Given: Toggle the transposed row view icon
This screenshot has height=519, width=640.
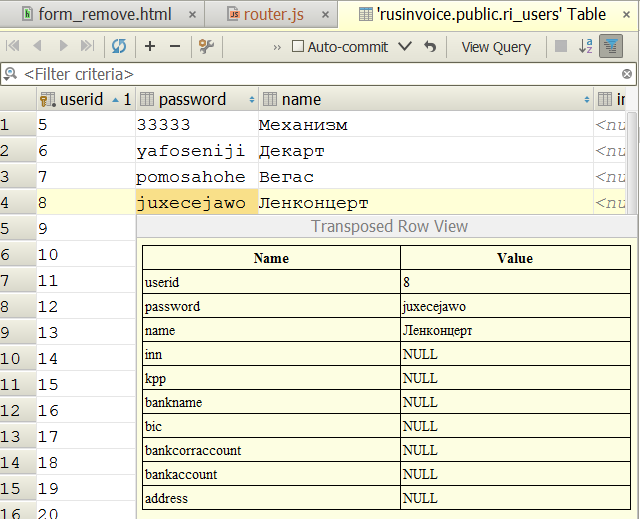Looking at the screenshot, I should tap(610, 47).
